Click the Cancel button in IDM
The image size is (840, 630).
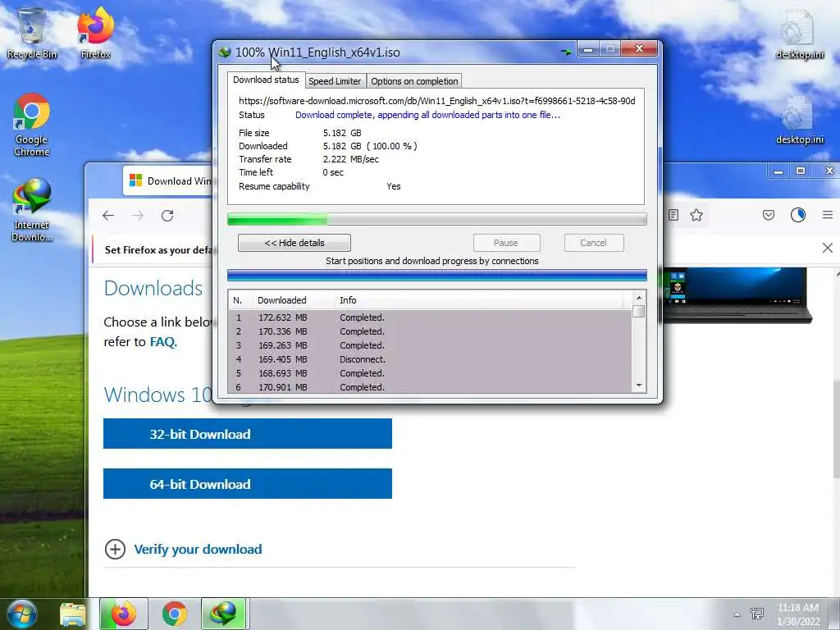tap(594, 243)
